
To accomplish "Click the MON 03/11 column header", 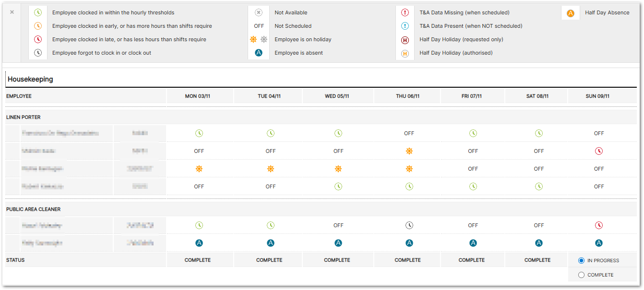I will coord(198,96).
